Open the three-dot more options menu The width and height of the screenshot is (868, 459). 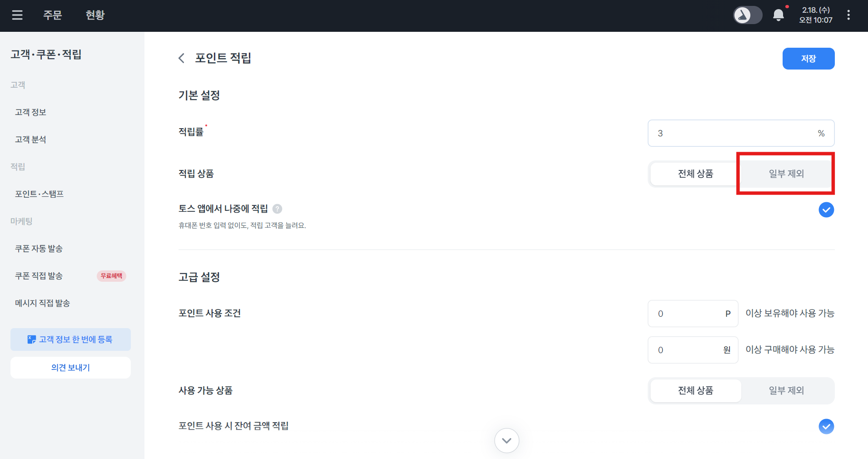tap(848, 15)
